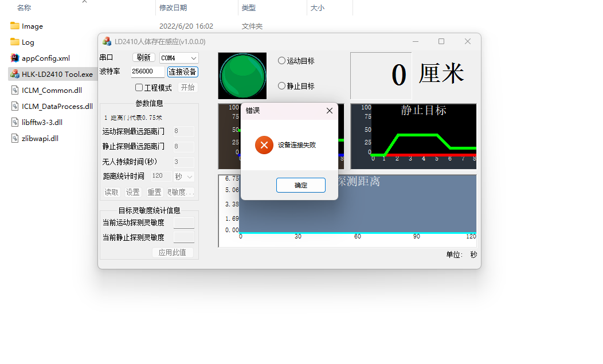Screen dimensions: 603x364
Task: Sort by the 名称 column header
Action: (24, 7)
